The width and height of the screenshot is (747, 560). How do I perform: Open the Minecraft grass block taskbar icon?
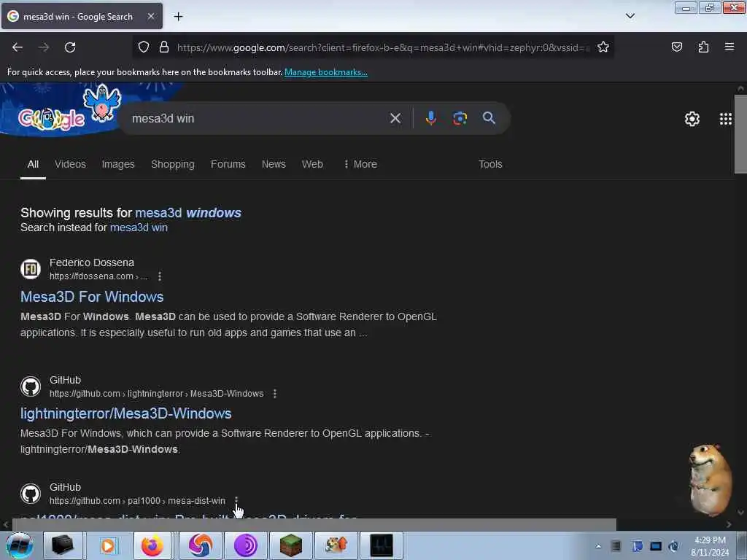tap(290, 545)
